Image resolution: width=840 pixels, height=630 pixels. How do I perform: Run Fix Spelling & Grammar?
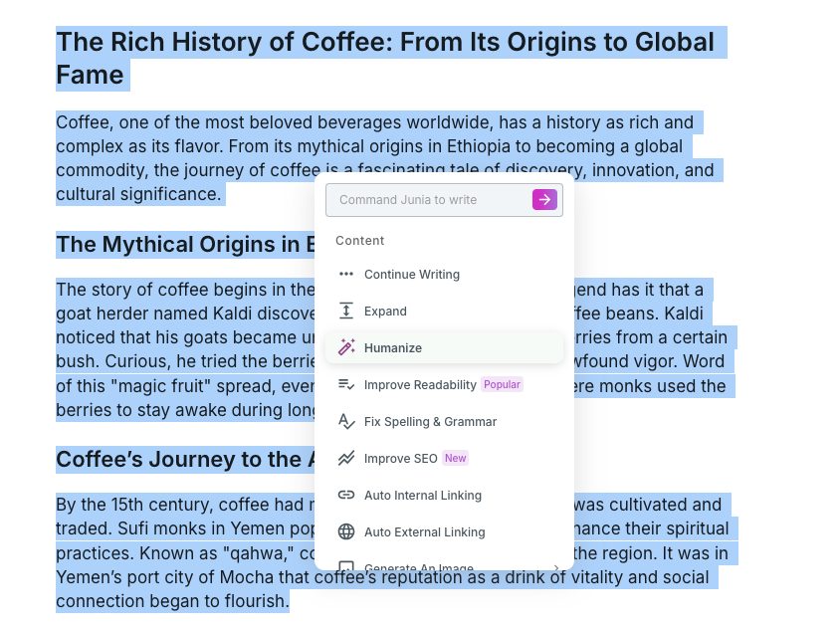tap(444, 422)
